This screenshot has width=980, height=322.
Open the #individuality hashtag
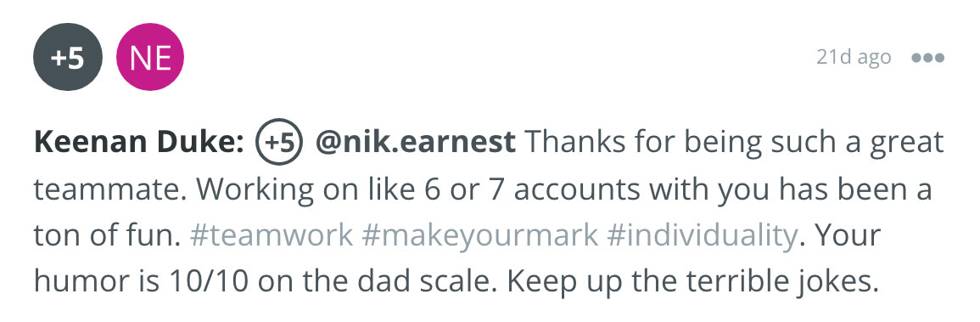point(702,235)
